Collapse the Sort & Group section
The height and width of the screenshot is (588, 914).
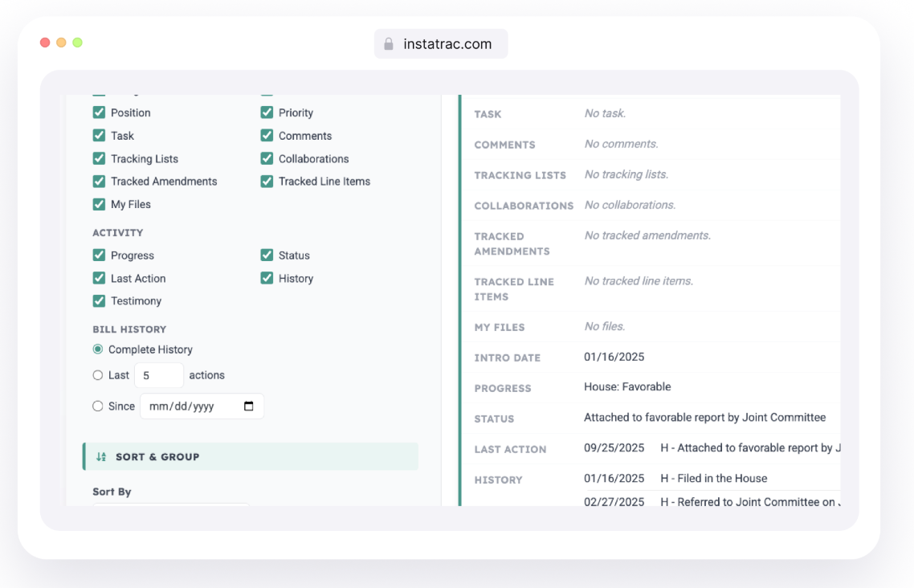pyautogui.click(x=251, y=456)
